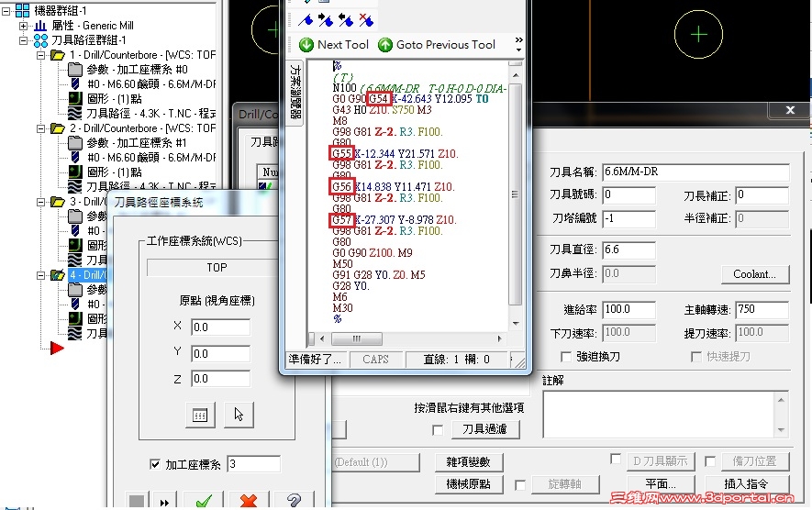Click operation 1 geometry icon
This screenshot has width=812, height=510.
point(75,98)
